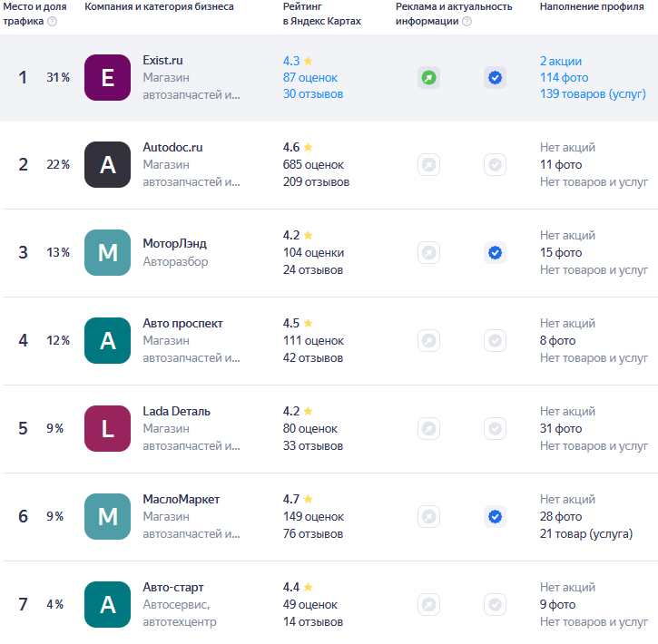
Task: Click the grey advertising icon for Autodoc.ru
Action: click(428, 165)
